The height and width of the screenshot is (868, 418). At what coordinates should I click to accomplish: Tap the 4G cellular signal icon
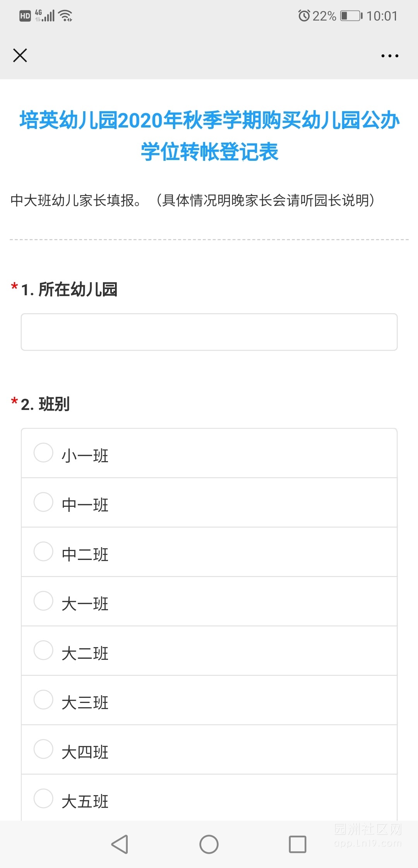[x=45, y=16]
